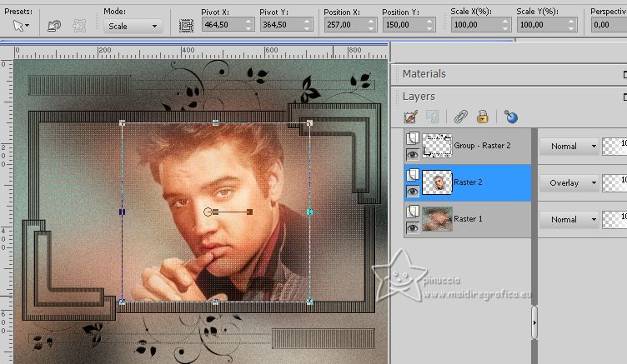Toggle visibility eye of the Group - Raster 2 layer
This screenshot has height=364, width=627.
412,154
